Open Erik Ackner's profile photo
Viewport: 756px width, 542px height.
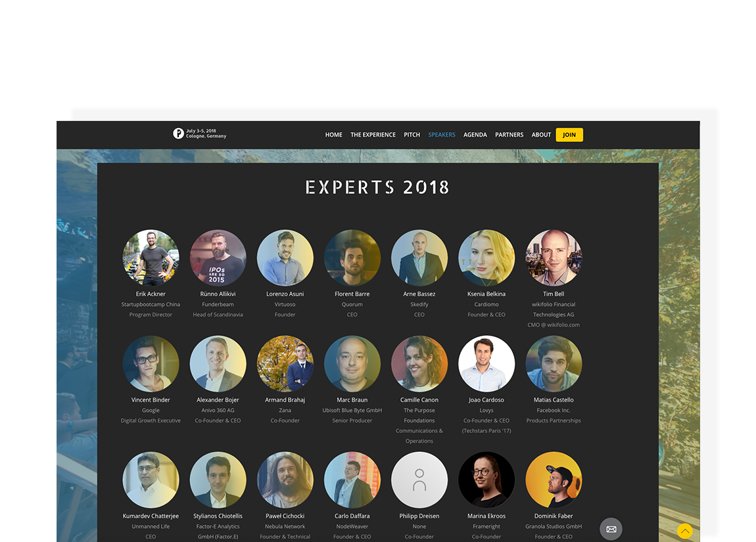click(151, 258)
